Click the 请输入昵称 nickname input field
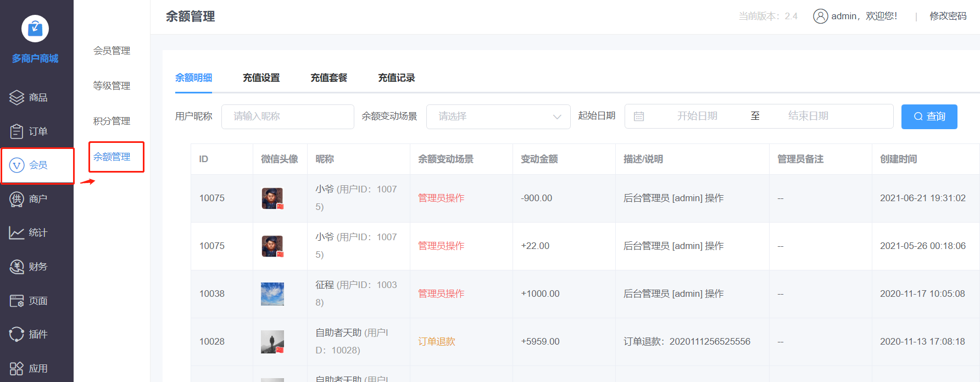This screenshot has height=382, width=980. 288,117
